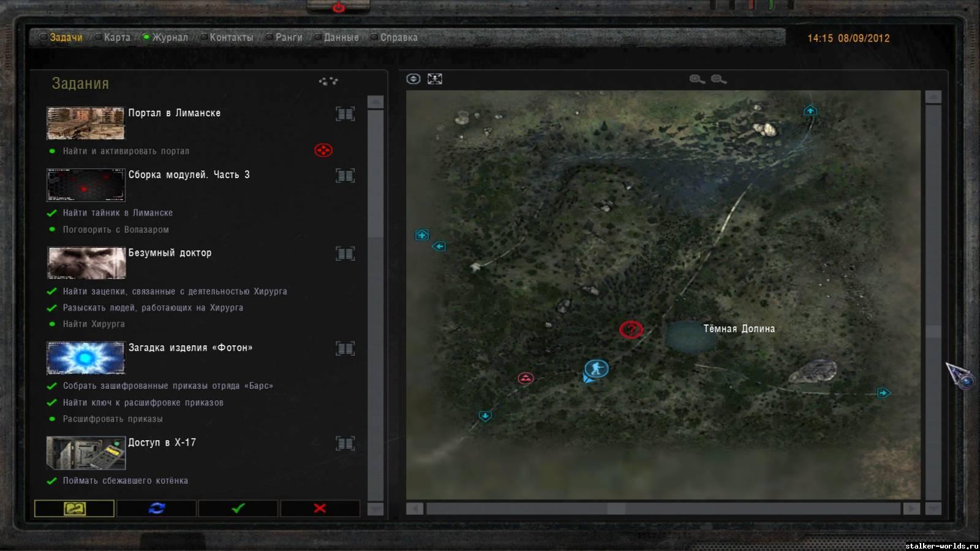Click the blue player position marker
Screen dimensions: 980x551
click(x=596, y=369)
